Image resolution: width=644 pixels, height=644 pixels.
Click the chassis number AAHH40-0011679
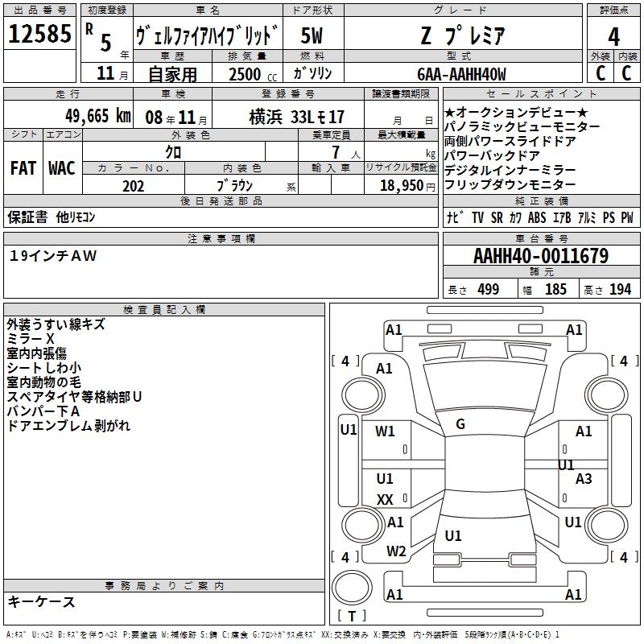[x=540, y=257]
